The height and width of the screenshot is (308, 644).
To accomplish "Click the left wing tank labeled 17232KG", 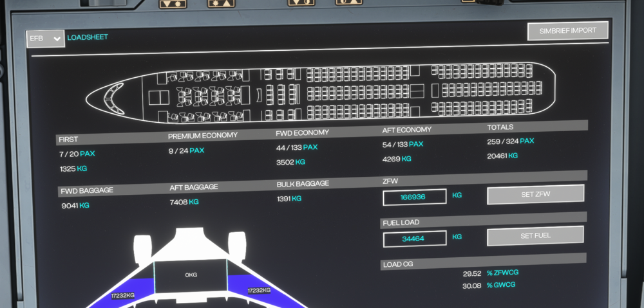I will pyautogui.click(x=122, y=295).
